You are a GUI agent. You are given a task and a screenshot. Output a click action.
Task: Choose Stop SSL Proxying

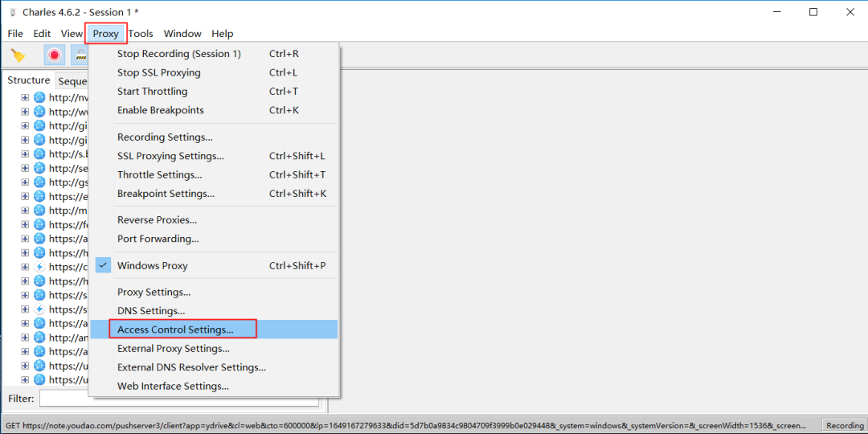point(213,72)
